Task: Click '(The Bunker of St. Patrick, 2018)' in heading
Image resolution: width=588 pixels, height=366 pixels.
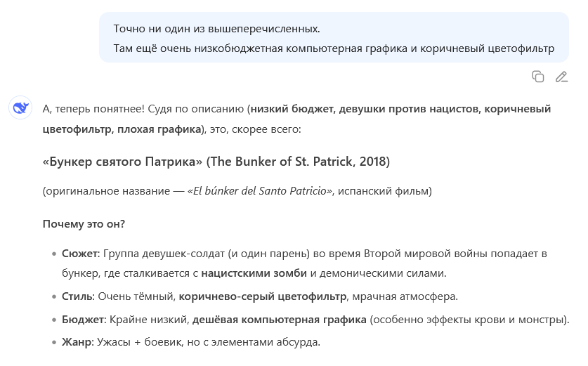Action: point(298,162)
